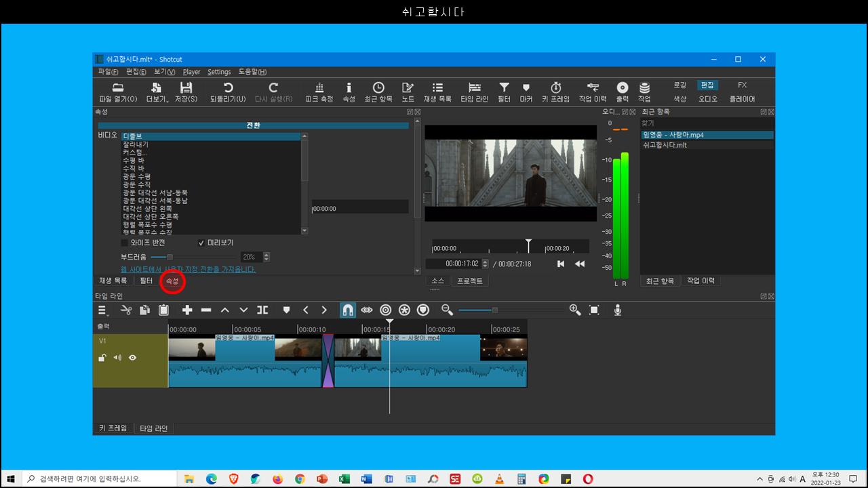Adjust the 부드러움 softness slider
Image resolution: width=868 pixels, height=488 pixels.
[193, 257]
